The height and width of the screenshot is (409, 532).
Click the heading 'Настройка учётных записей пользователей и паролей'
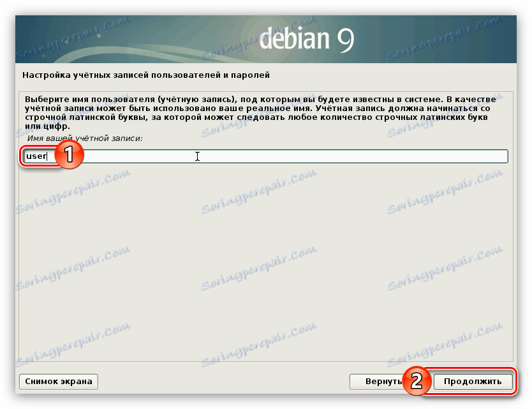coord(146,75)
